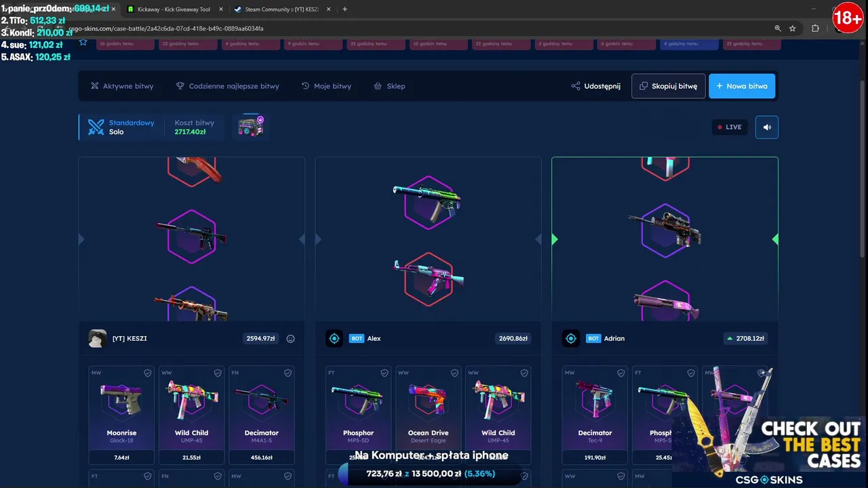Click the zoom magnifier icon in address bar

778,28
